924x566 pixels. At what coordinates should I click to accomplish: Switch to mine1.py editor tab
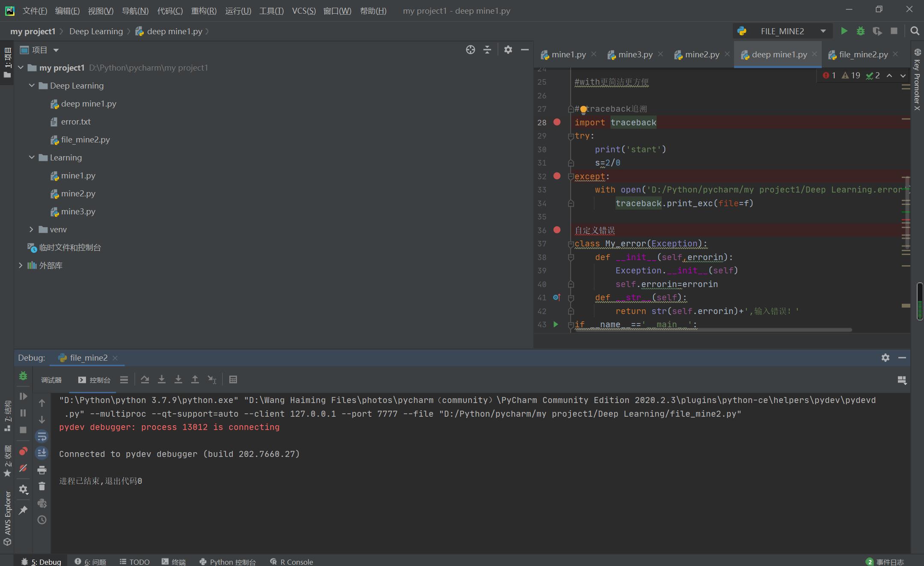click(x=568, y=54)
